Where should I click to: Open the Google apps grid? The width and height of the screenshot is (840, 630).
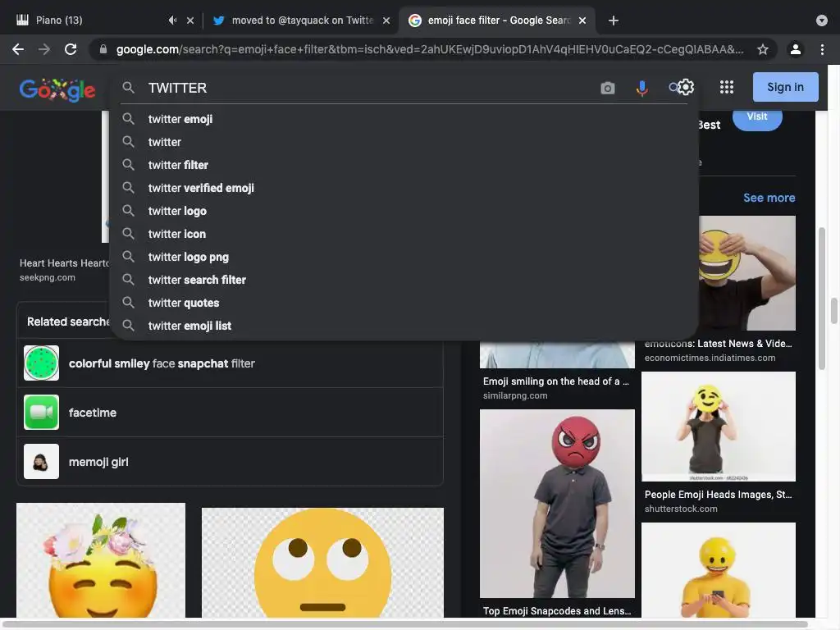coord(727,87)
